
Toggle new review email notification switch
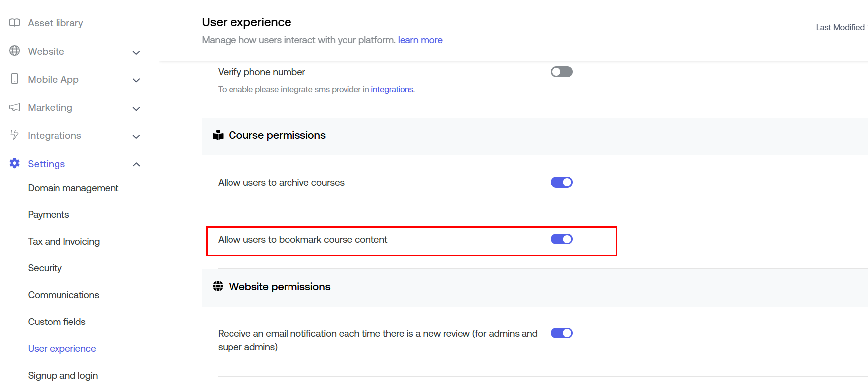pos(561,333)
